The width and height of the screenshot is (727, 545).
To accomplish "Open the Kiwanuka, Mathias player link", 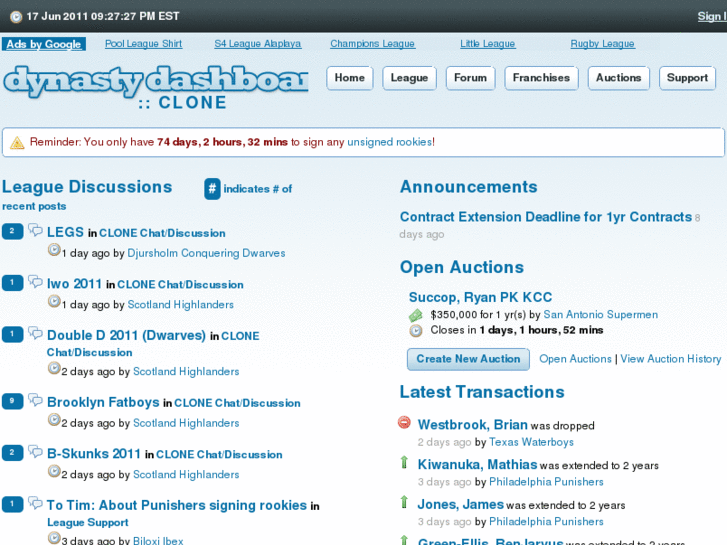I will coord(477,465).
